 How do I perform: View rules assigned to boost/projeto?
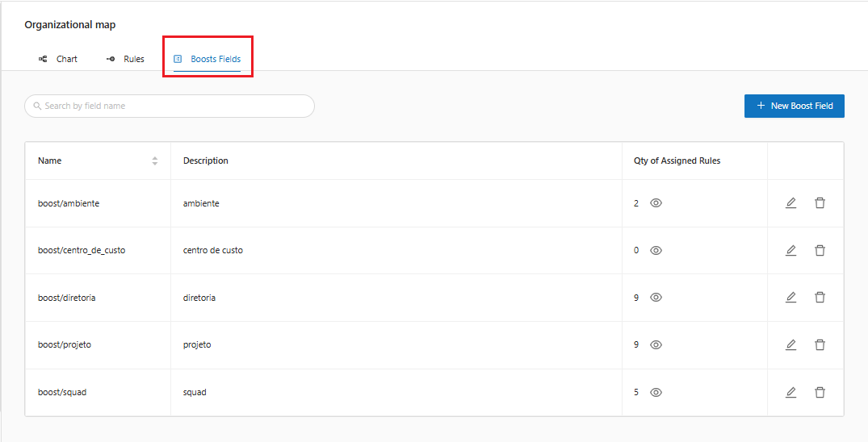[656, 345]
